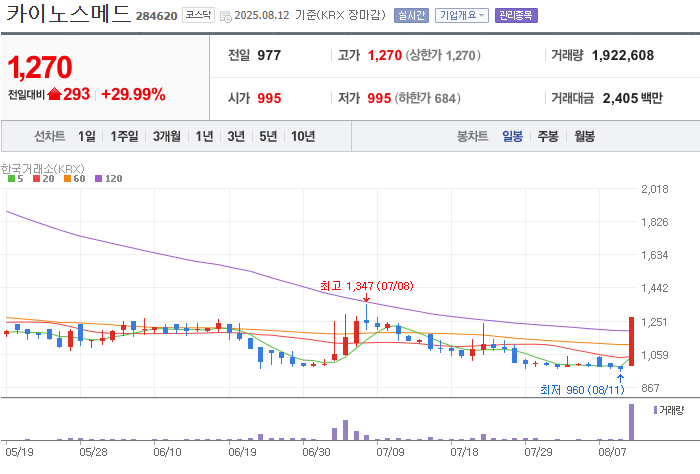The height and width of the screenshot is (474, 700).
Task: Click the 상한가 1,270 limit text
Action: 443,55
